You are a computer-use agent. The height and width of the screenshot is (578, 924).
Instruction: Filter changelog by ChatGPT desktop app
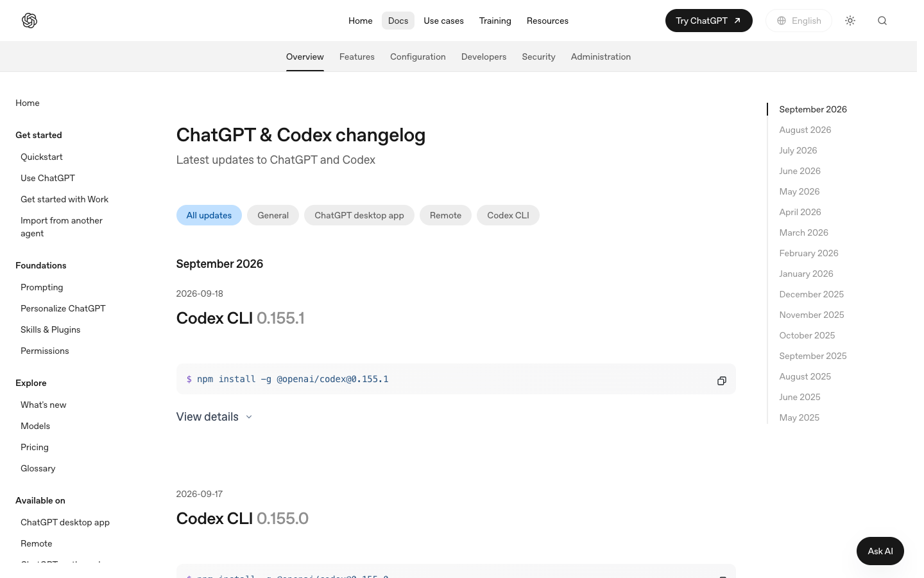pos(359,215)
